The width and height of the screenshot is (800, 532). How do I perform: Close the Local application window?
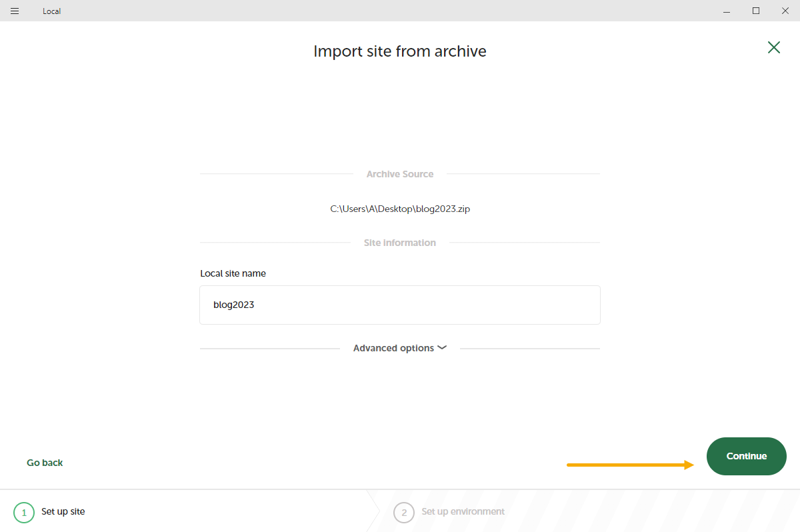pos(786,11)
